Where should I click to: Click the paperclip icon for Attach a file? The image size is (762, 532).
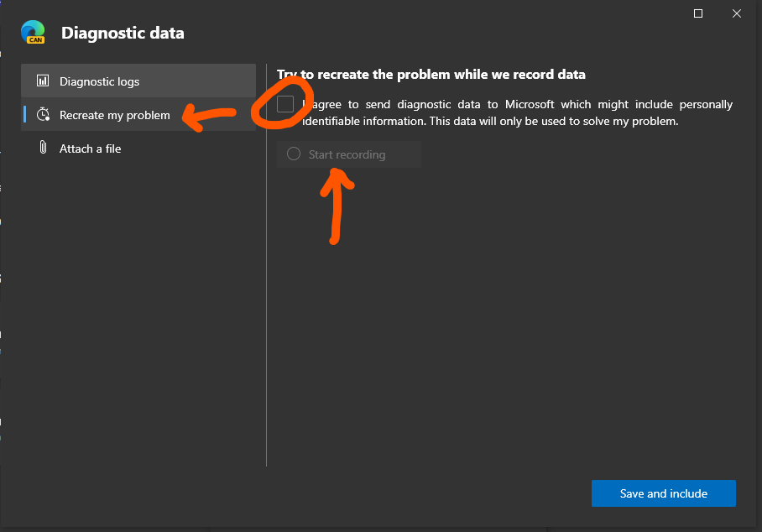pos(43,148)
